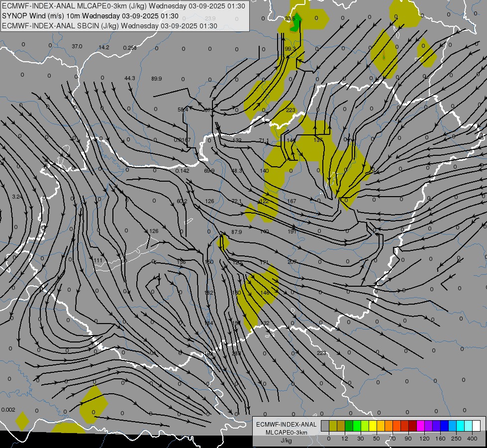Click the map value '14.2'

coord(104,48)
